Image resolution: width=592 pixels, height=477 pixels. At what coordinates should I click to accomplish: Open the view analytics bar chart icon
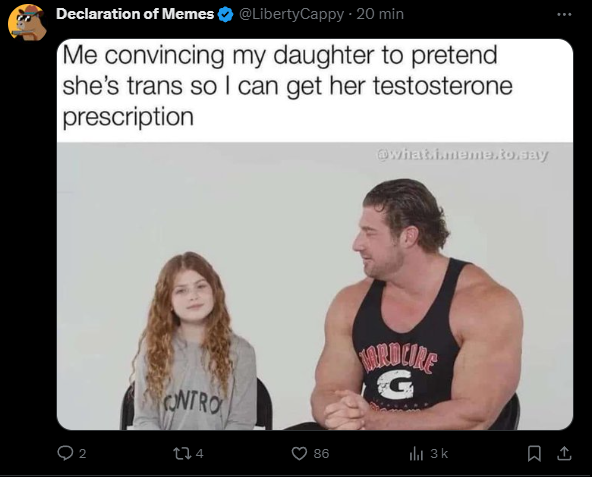pos(416,453)
